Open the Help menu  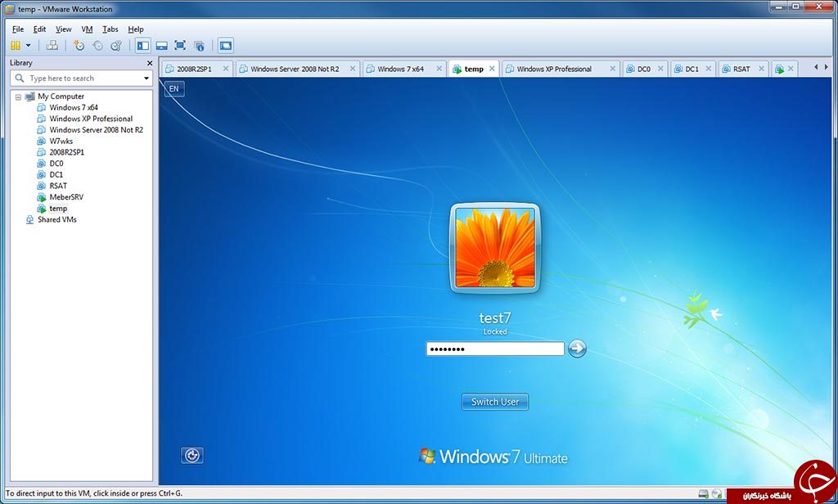point(136,29)
